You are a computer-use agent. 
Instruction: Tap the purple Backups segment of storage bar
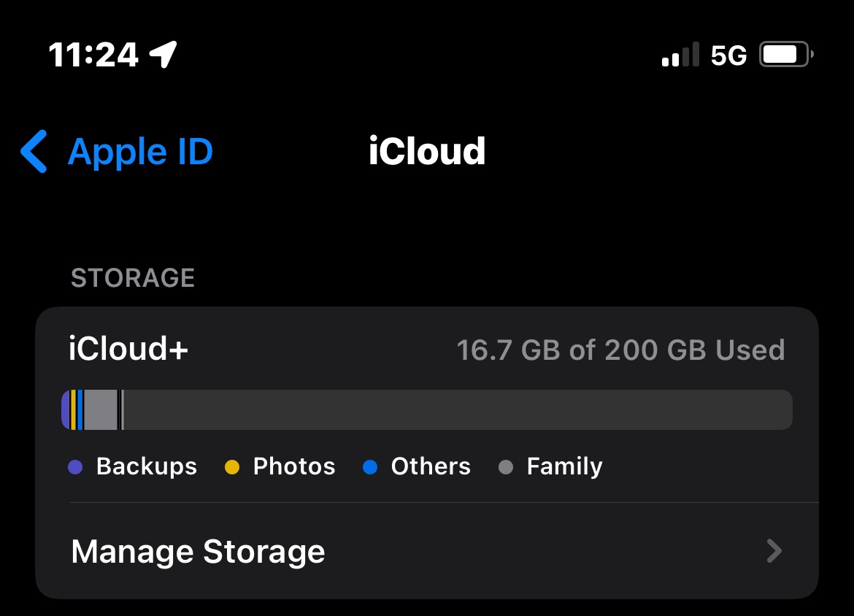[x=66, y=409]
